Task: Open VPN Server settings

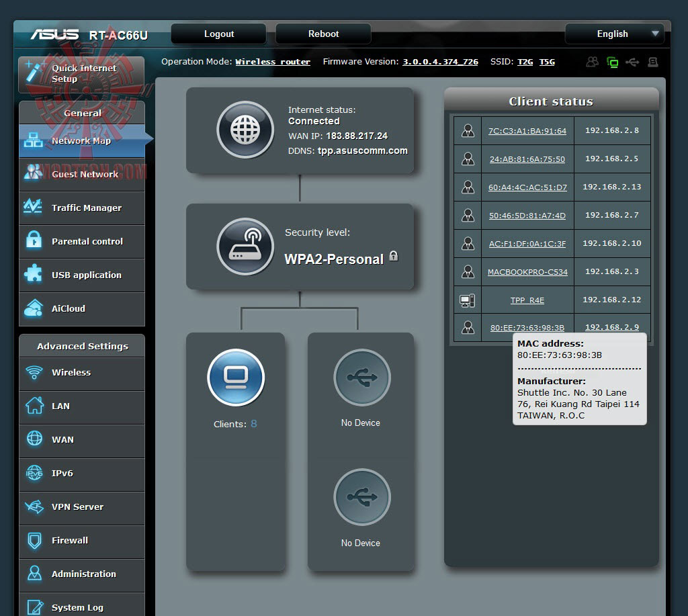Action: tap(81, 507)
